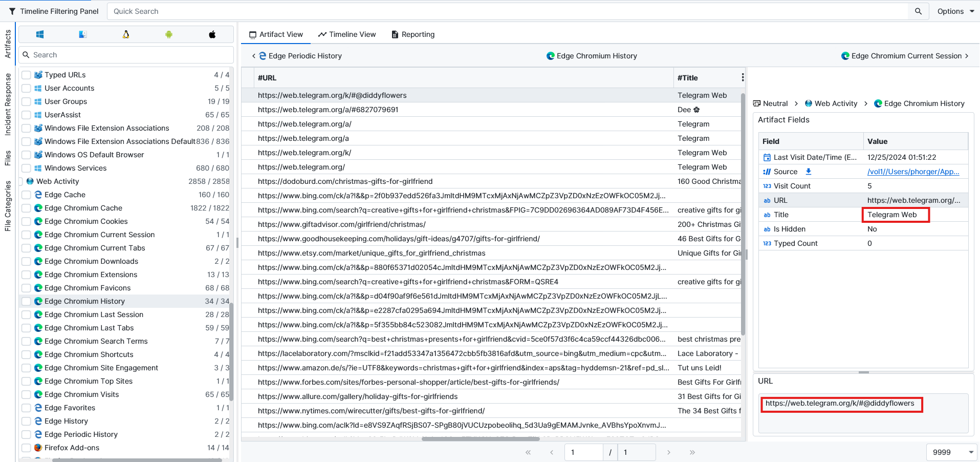Viewport: 980px width, 462px height.
Task: Click the artifact Search input field
Action: 131,55
